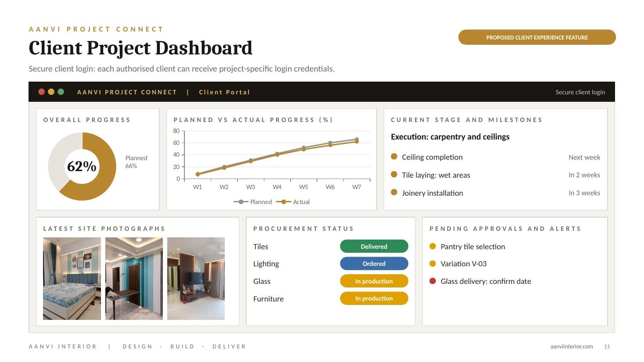Click the Pending Approvals and Alerts heading
The width and height of the screenshot is (644, 362).
pyautogui.click(x=505, y=229)
